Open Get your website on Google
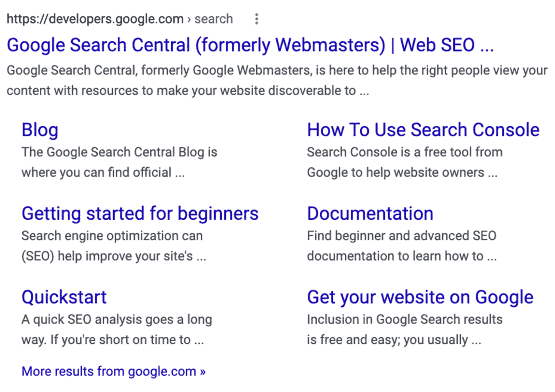 pos(420,297)
